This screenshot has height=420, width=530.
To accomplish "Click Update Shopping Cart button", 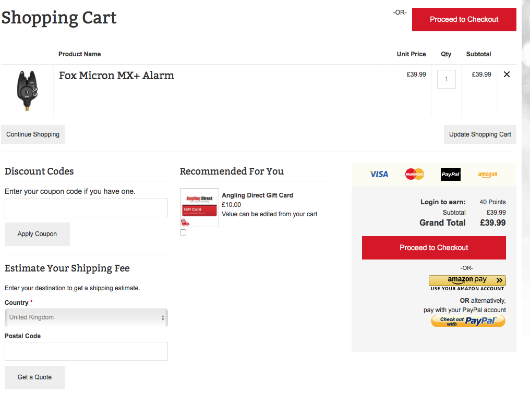I will tap(480, 134).
